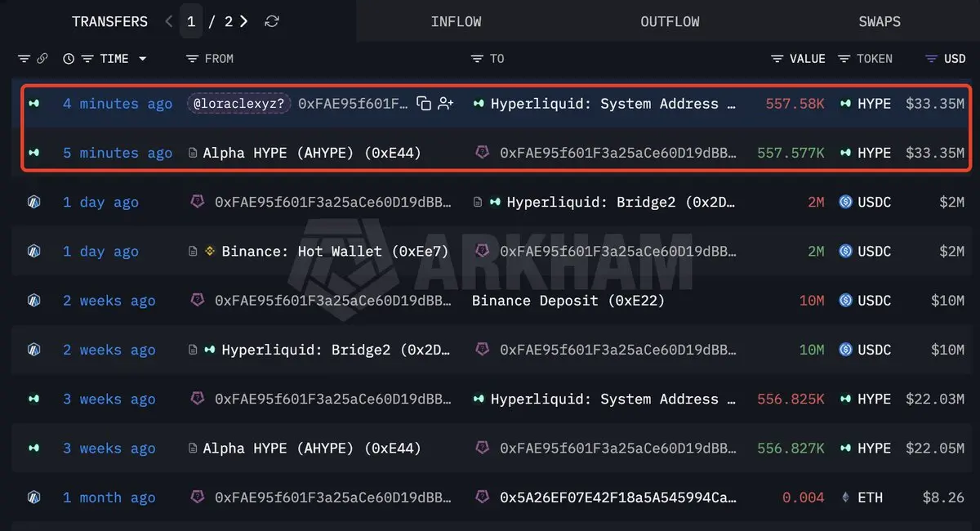Open the 1 month ago transaction
This screenshot has height=531, width=980.
coord(109,497)
